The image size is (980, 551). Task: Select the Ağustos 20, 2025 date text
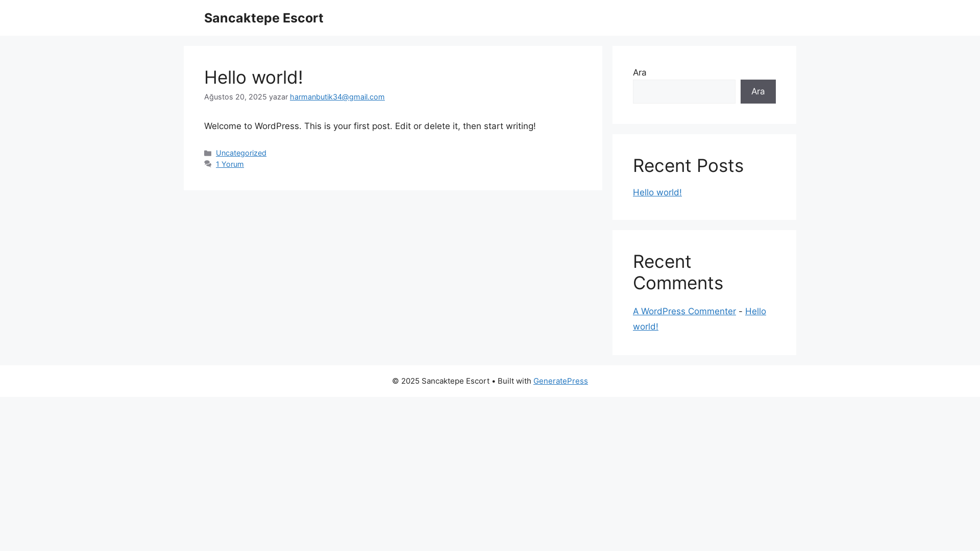pos(235,97)
